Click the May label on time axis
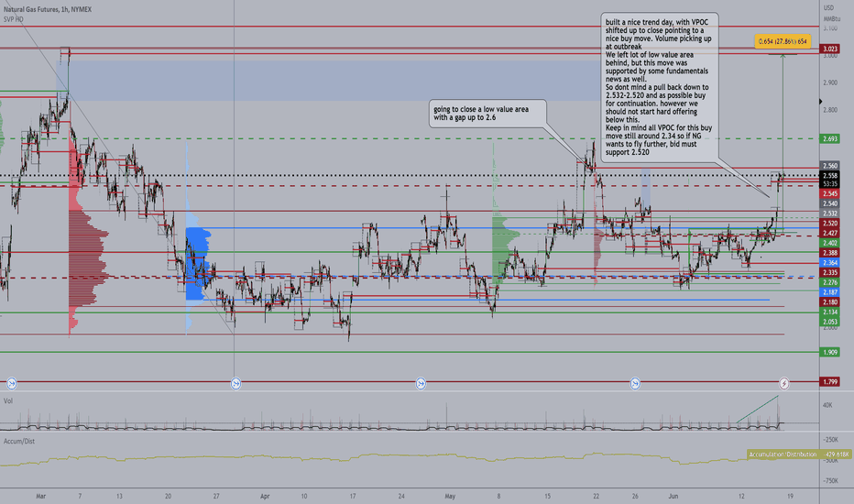Screen dimensions: 854x504 [450, 496]
